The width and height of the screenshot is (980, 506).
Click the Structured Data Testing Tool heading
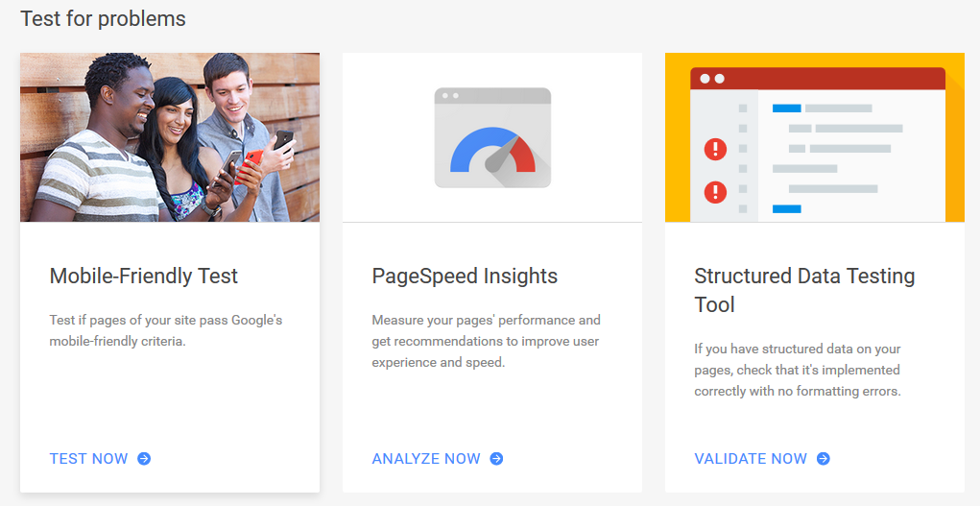(804, 290)
